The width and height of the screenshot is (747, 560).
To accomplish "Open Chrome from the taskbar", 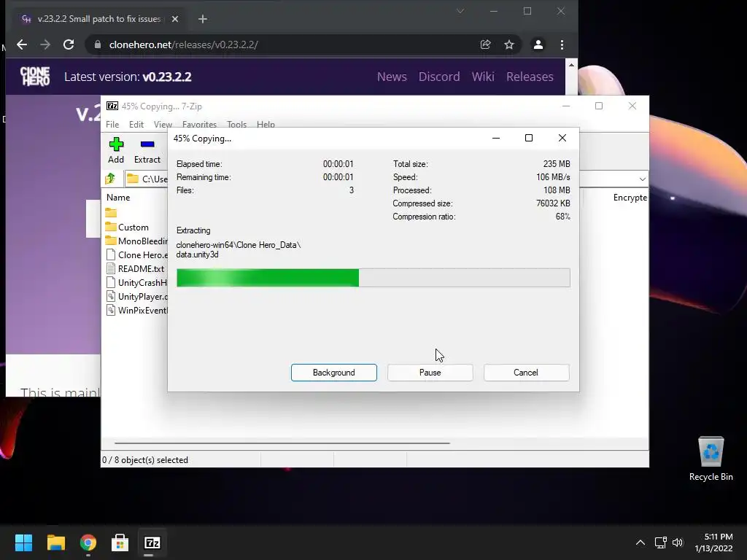I will click(88, 542).
